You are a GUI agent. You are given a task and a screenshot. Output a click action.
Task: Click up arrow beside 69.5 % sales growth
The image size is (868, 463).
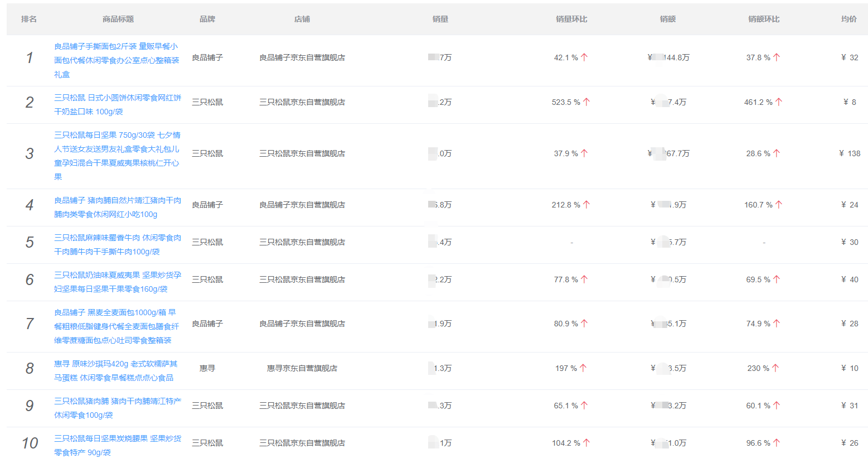777,279
